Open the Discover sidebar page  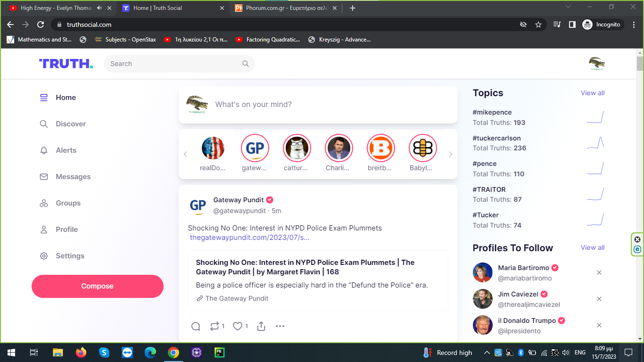coord(63,124)
